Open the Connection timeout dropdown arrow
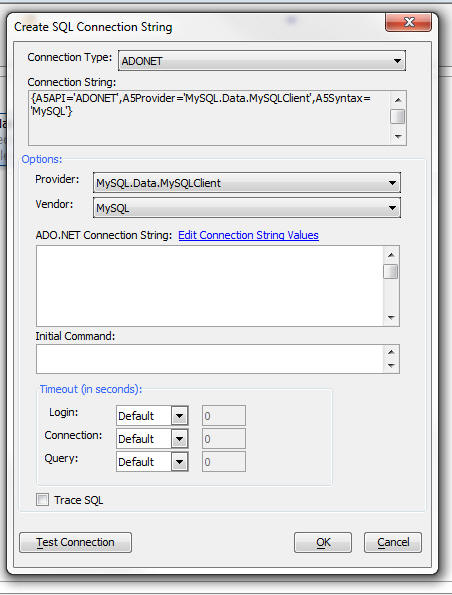 point(180,439)
